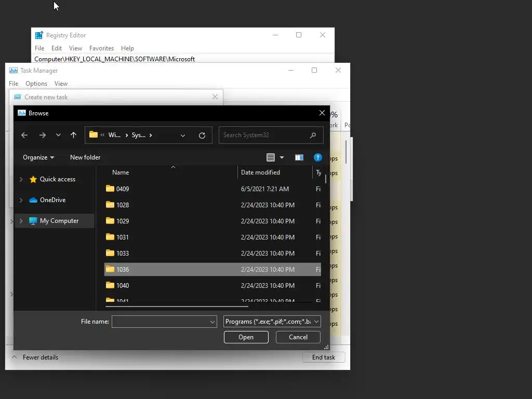Toggle the preview pane icon
Screen dimensions: 532x399
pos(299,157)
